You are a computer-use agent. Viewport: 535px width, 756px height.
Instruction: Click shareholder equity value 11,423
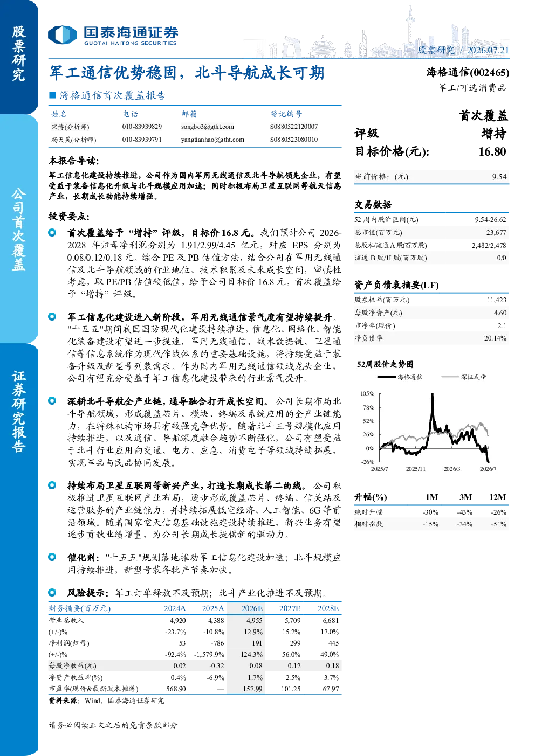497,300
